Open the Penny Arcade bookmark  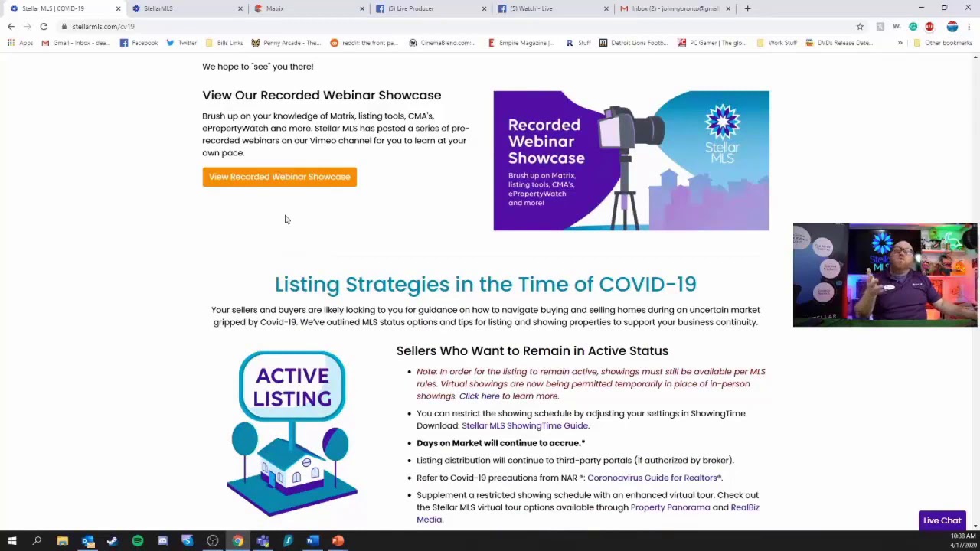click(286, 43)
